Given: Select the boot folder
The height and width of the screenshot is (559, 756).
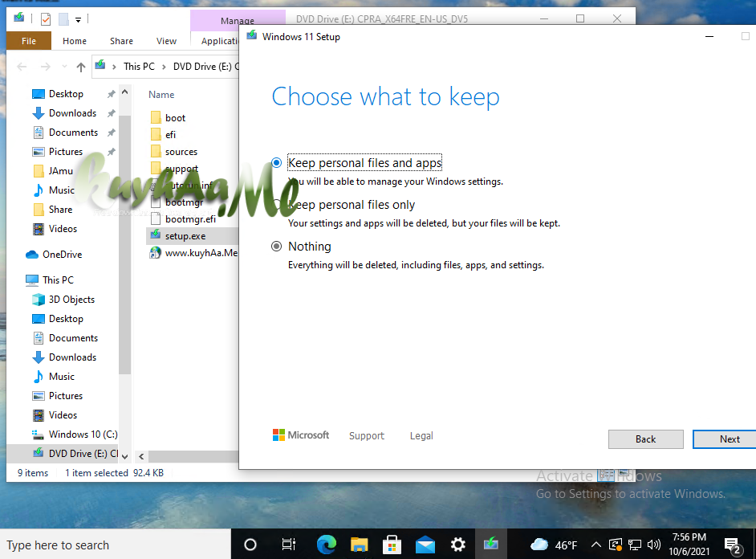Looking at the screenshot, I should point(175,118).
